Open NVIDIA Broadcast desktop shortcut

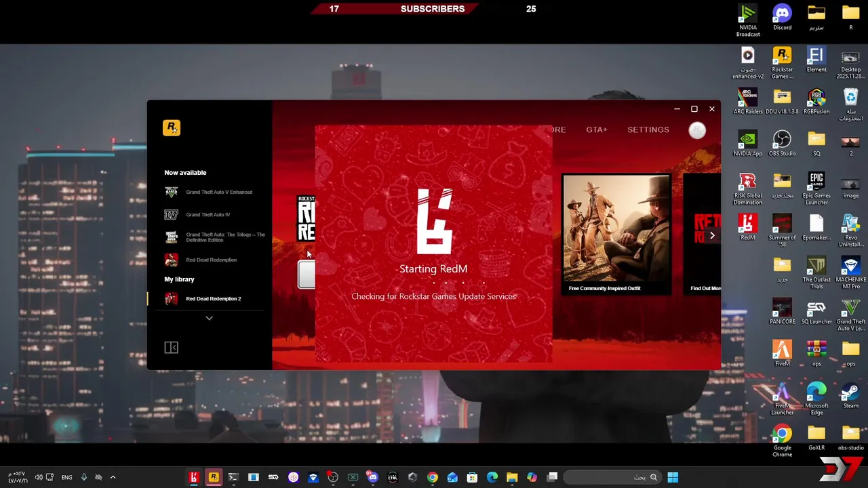pos(748,21)
